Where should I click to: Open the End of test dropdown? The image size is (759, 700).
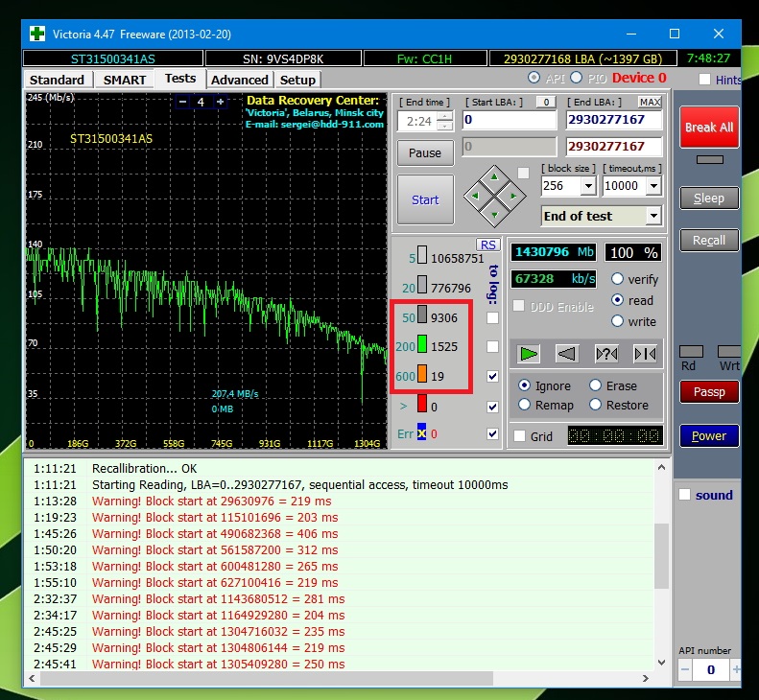[x=653, y=216]
